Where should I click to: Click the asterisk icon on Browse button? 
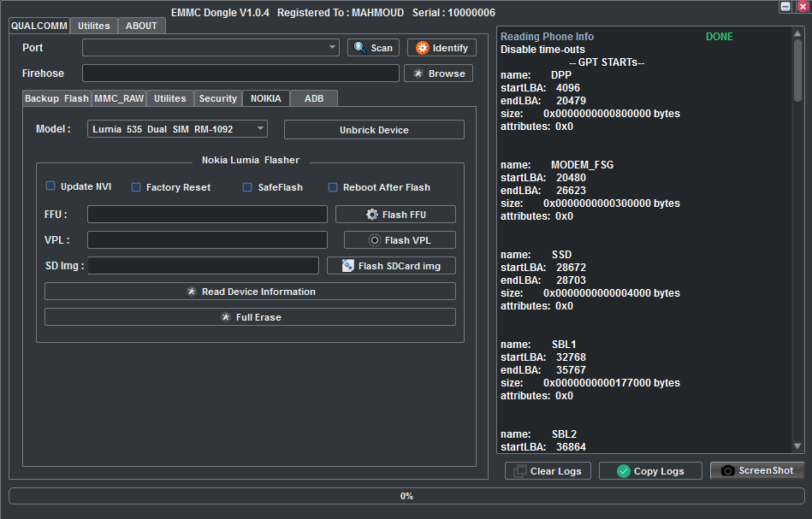click(x=418, y=74)
